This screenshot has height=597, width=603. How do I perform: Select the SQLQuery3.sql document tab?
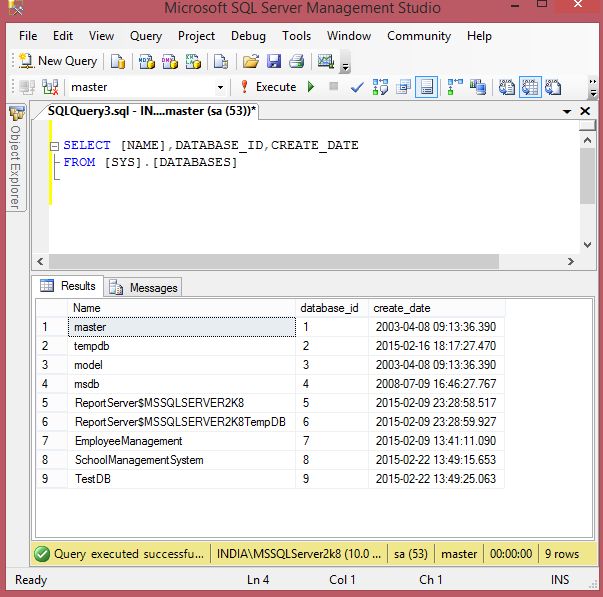click(x=152, y=111)
